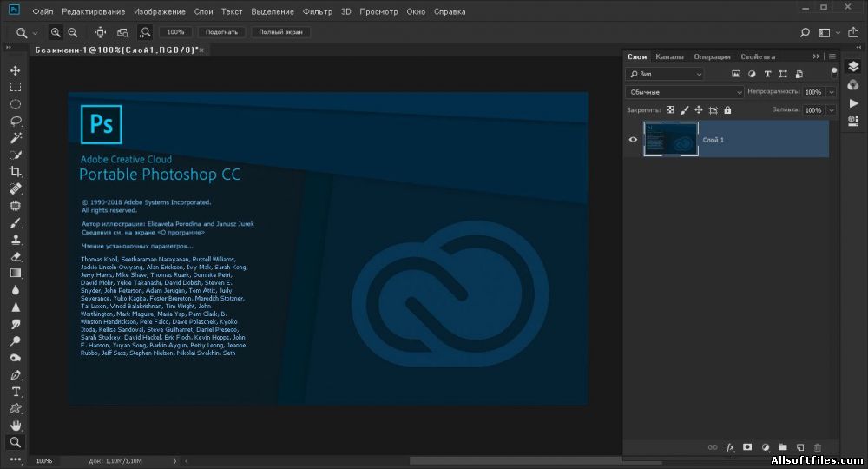The image size is (868, 469).
Task: Click the Подогнать button
Action: [x=222, y=32]
